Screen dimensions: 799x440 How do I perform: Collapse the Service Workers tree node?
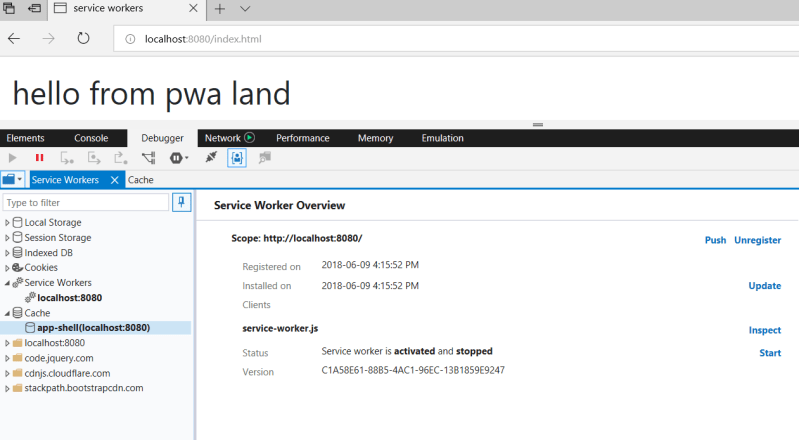coord(7,283)
